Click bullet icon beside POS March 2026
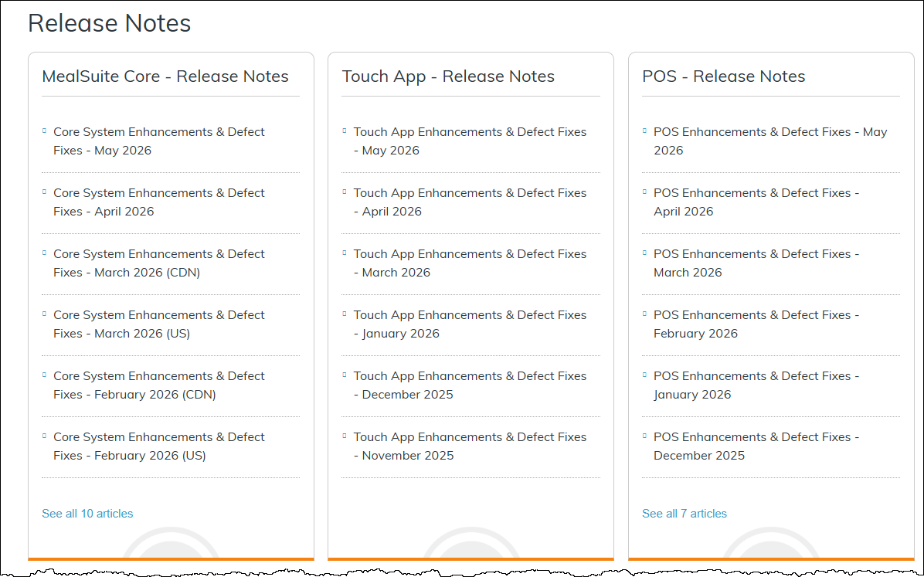924x577 pixels. pyautogui.click(x=644, y=253)
